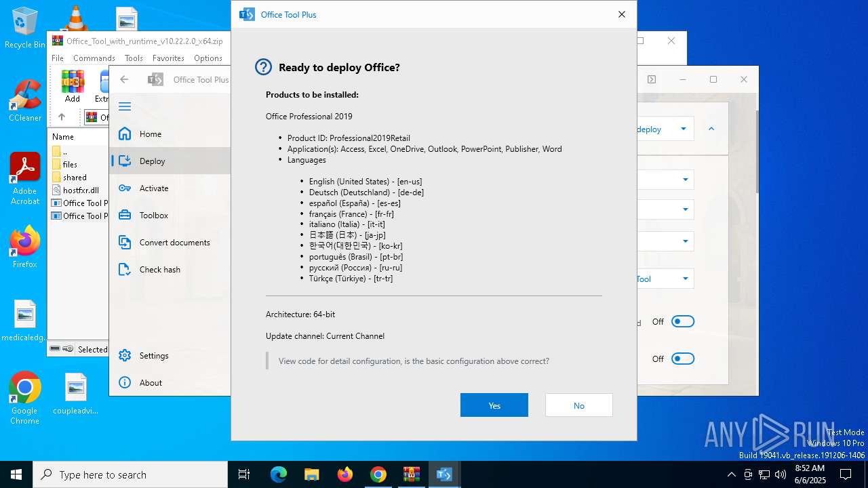This screenshot has height=488, width=868.
Task: Open the Check hash page
Action: click(170, 270)
